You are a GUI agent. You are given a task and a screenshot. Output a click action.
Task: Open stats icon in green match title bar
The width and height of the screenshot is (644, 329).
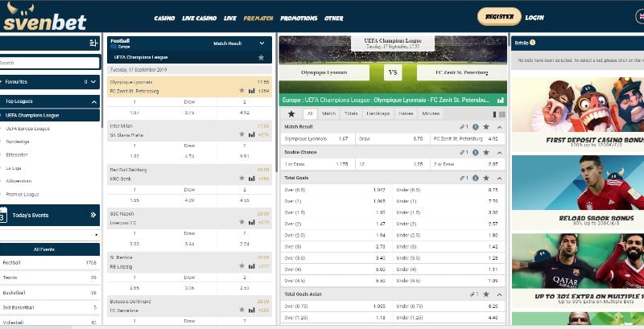click(500, 100)
